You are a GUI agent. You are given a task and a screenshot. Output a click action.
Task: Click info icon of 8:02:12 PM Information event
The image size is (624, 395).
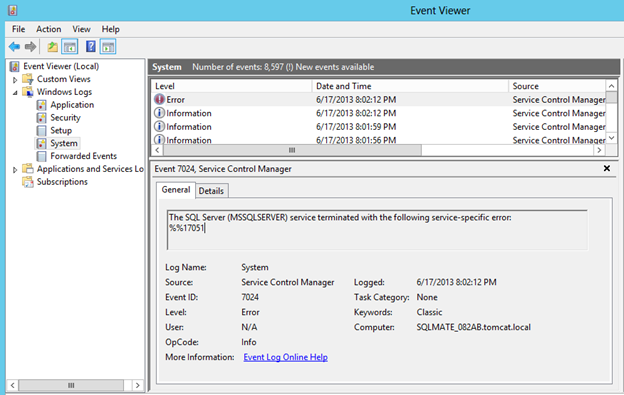(x=159, y=113)
